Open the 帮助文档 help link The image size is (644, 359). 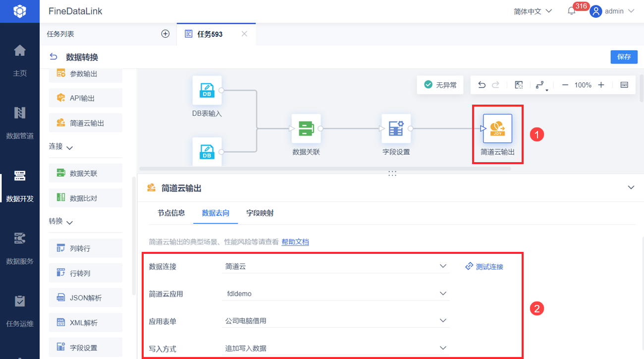[295, 242]
